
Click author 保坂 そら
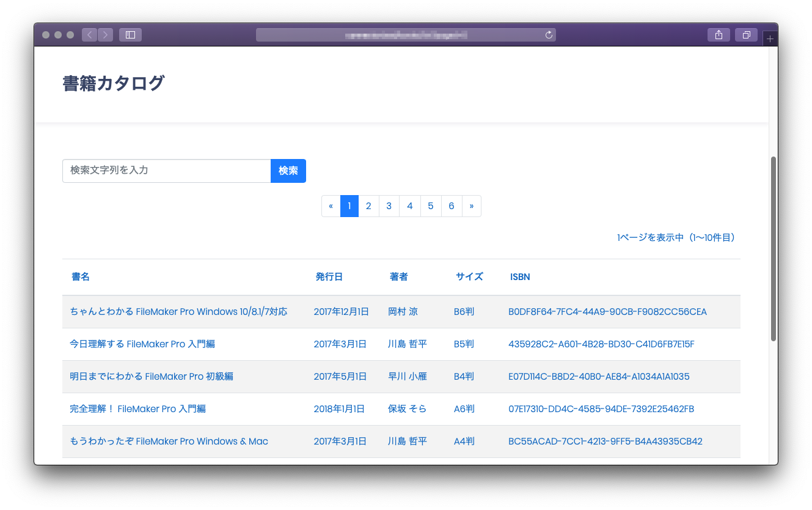pyautogui.click(x=408, y=409)
